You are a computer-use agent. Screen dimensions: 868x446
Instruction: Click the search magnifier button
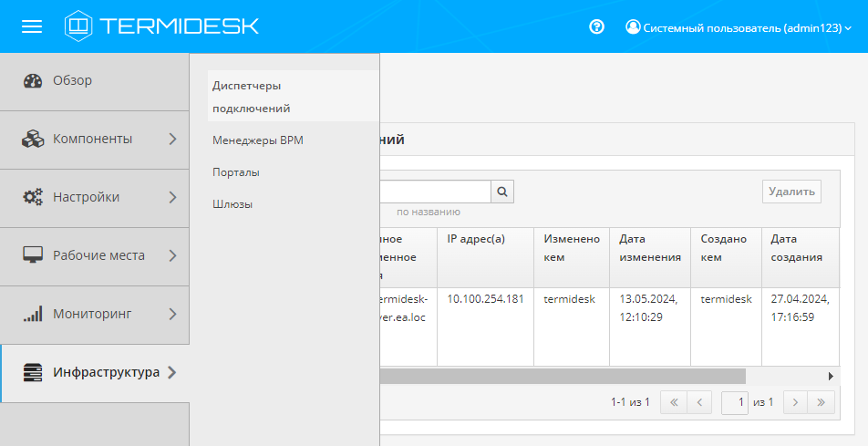(x=503, y=192)
